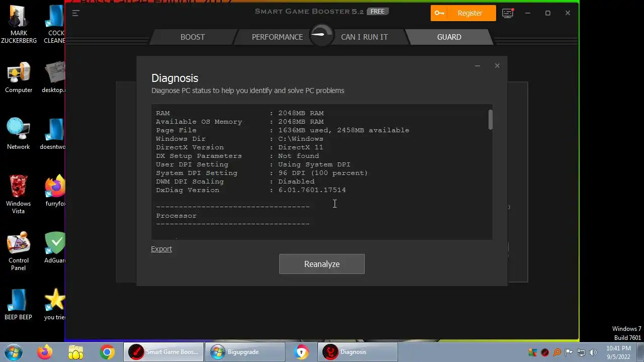This screenshot has width=644, height=362.
Task: Click the 'DX Setup Parameters' row
Action: point(237,156)
